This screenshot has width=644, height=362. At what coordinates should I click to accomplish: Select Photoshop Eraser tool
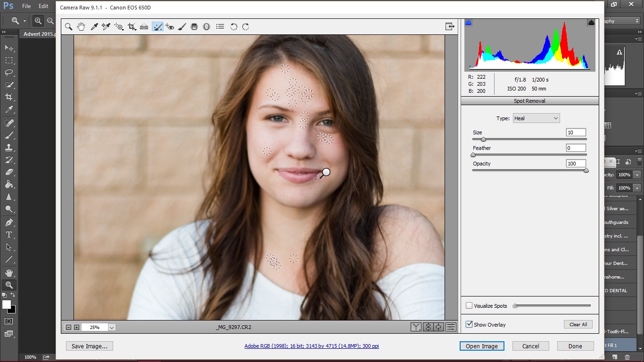pos(9,172)
